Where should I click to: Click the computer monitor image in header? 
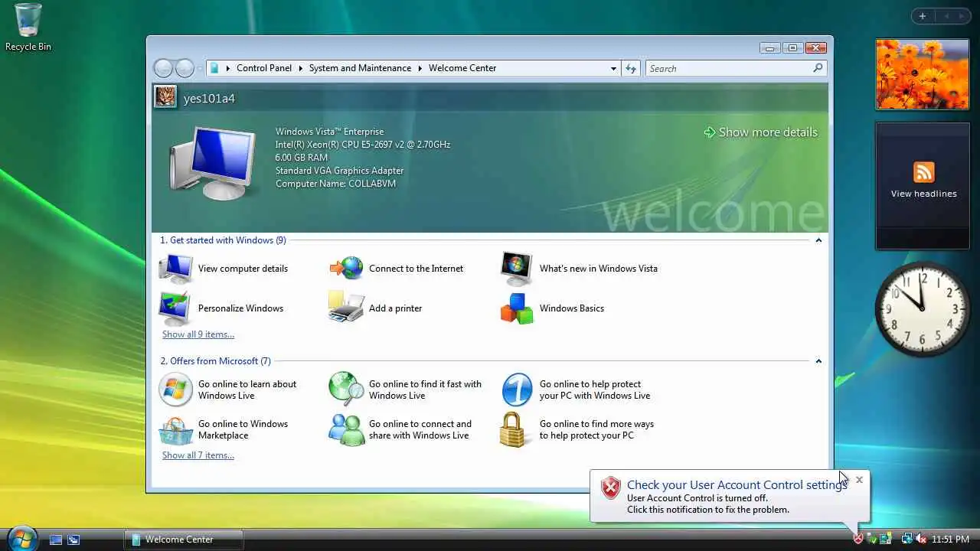pyautogui.click(x=212, y=164)
